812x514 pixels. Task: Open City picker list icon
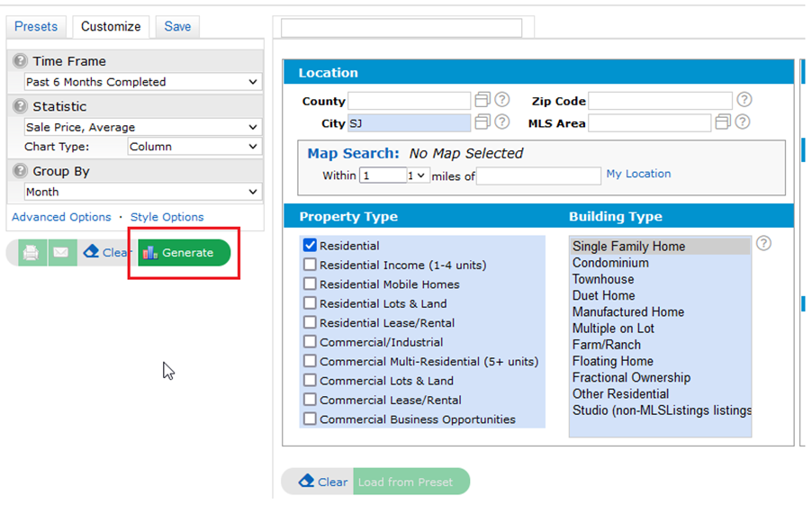pyautogui.click(x=483, y=122)
